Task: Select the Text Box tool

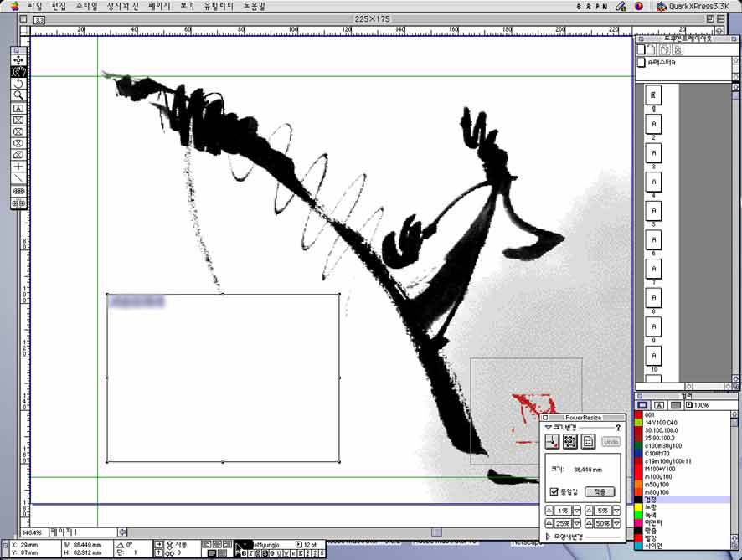Action: click(18, 108)
